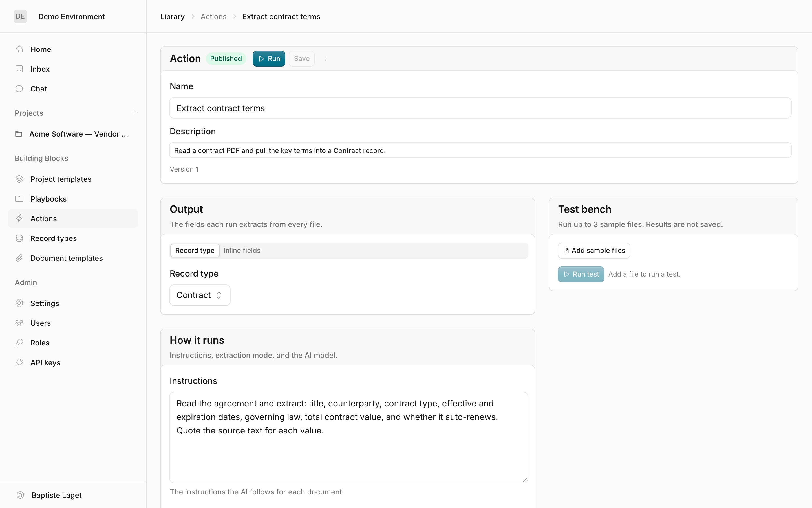Open the action's three-dot more menu
Screen dimensions: 812x508
[326, 59]
